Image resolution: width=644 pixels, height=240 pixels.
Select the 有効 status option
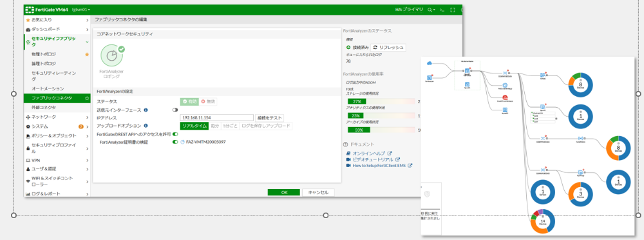189,101
